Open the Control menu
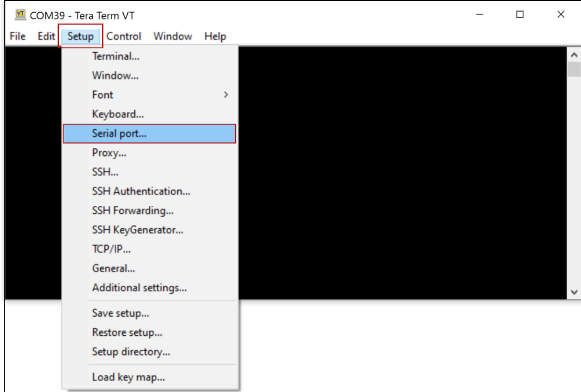The image size is (581, 392). [x=124, y=36]
